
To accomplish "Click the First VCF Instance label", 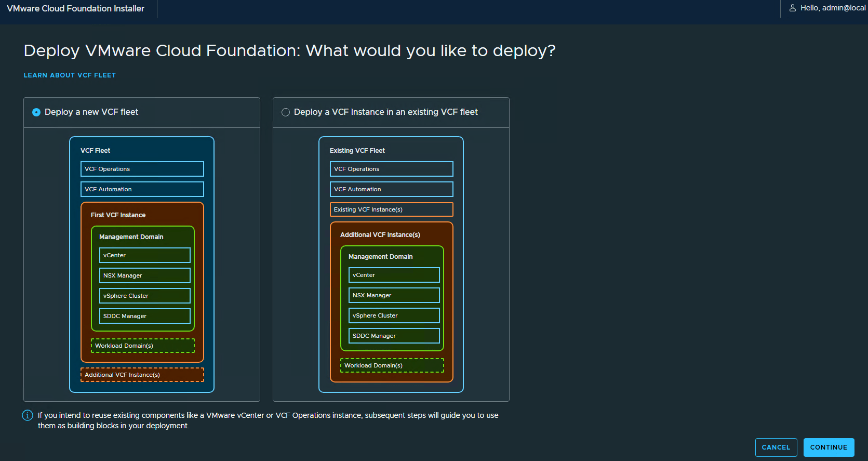I will (x=118, y=215).
